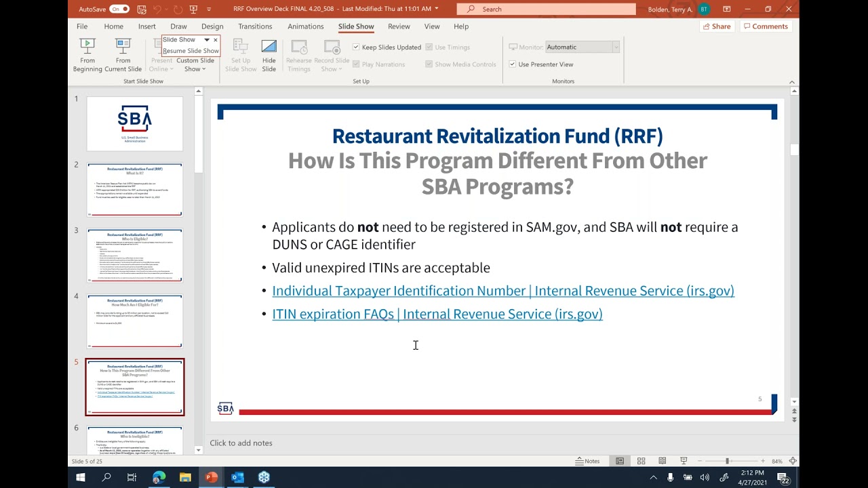Show hidden system tray icons

(654, 477)
